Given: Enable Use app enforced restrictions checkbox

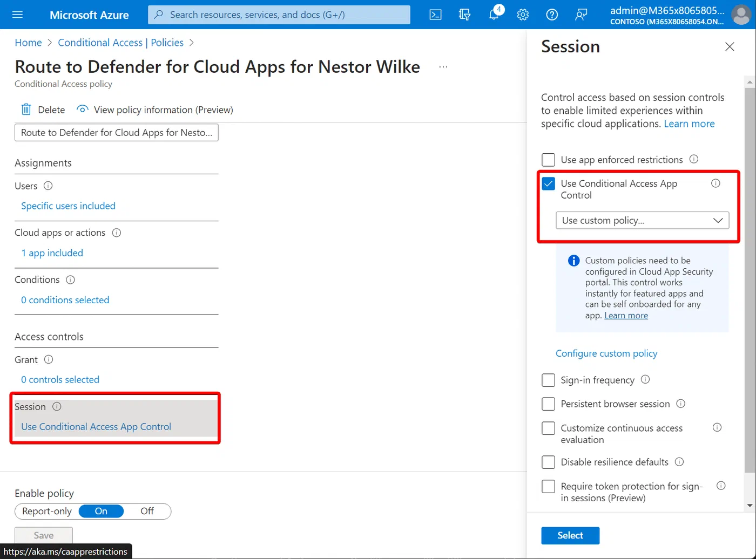Looking at the screenshot, I should [x=548, y=160].
